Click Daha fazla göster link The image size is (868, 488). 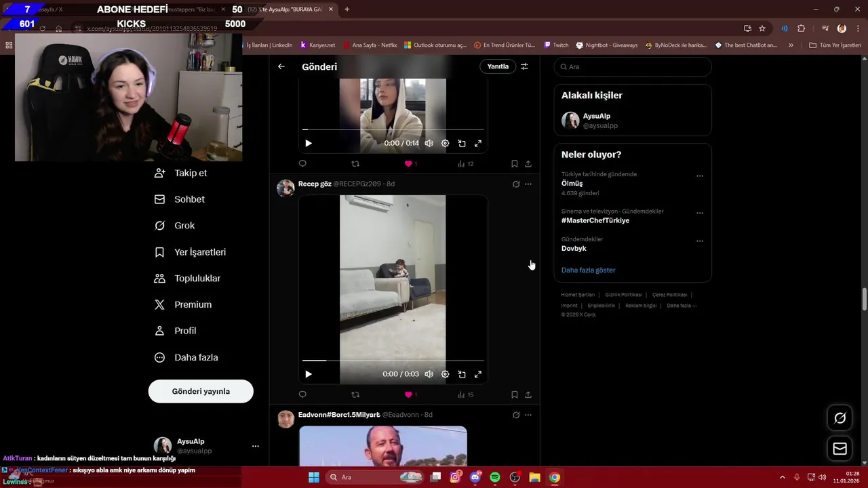tap(588, 270)
